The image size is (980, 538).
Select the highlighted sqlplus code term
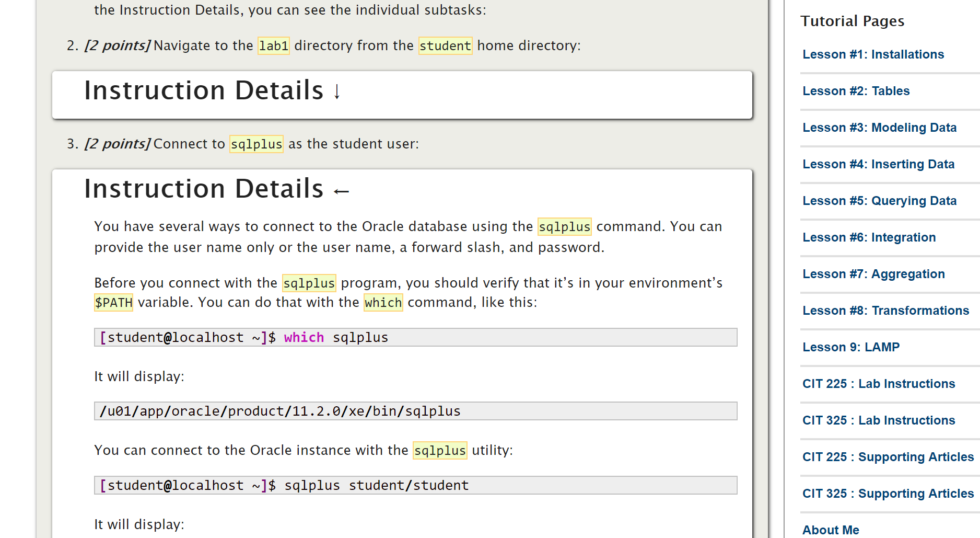tap(256, 144)
